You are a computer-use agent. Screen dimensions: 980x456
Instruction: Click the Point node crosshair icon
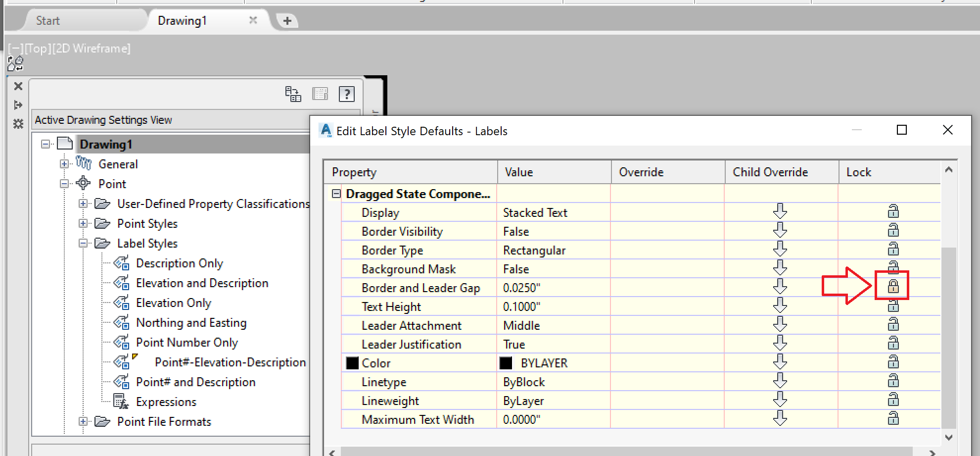click(x=83, y=183)
